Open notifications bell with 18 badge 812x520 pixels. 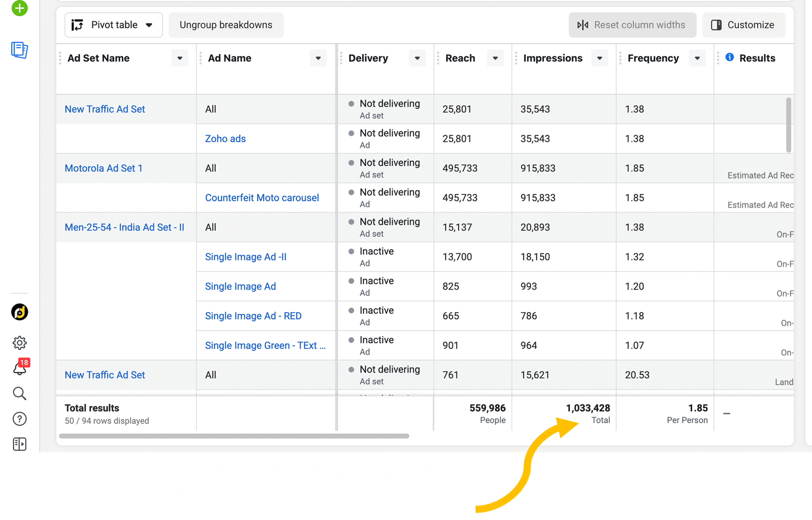click(x=20, y=368)
